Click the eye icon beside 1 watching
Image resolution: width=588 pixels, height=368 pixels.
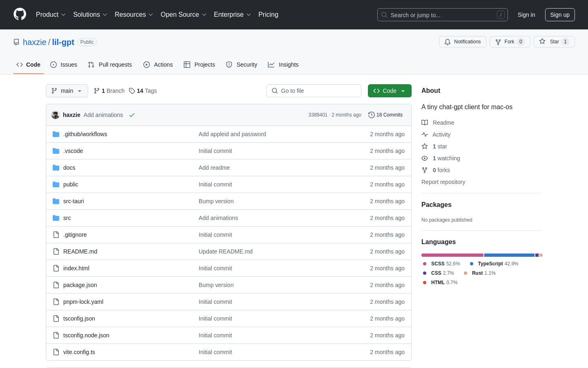click(425, 158)
